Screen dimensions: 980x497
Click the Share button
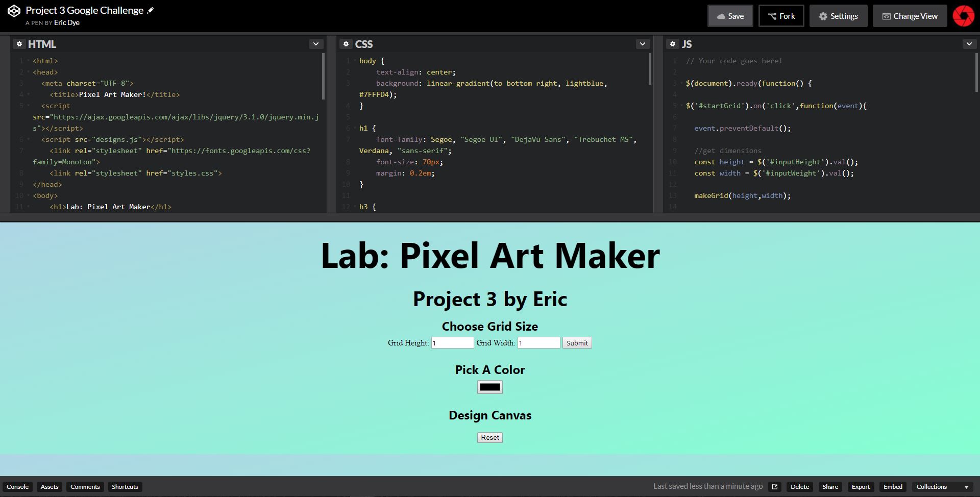(830, 487)
